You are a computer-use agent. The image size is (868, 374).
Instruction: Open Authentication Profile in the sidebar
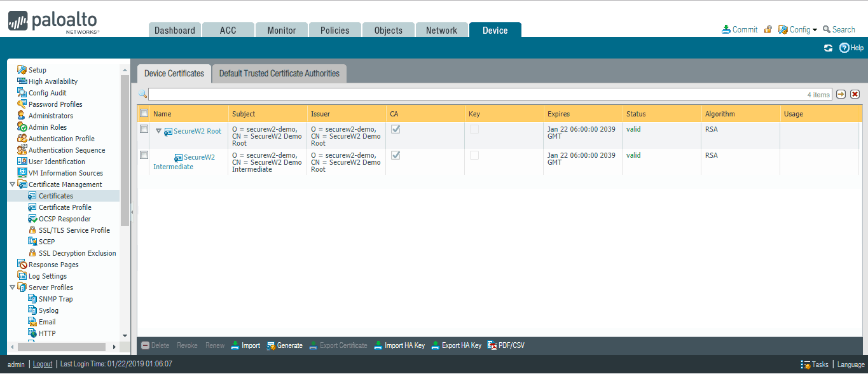coord(61,139)
